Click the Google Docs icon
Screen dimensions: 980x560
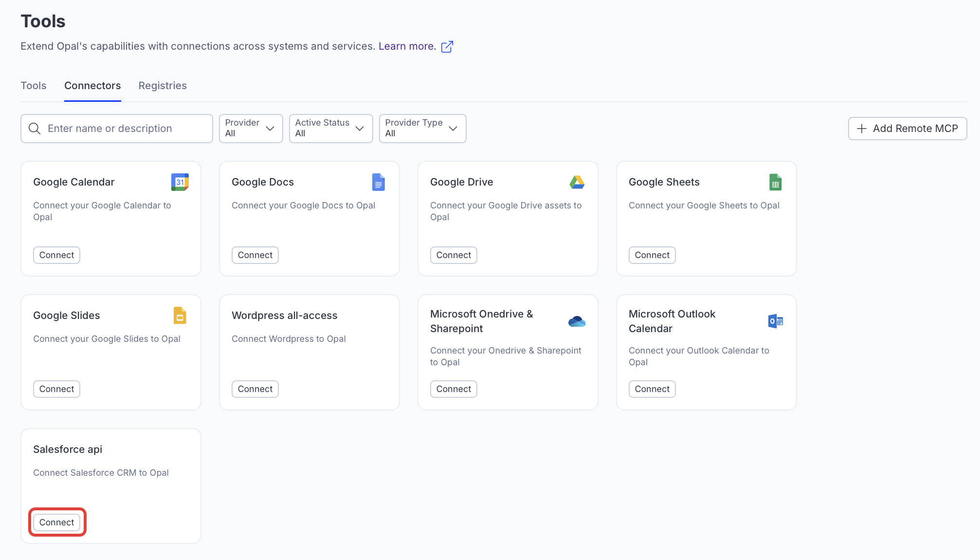[x=378, y=182]
